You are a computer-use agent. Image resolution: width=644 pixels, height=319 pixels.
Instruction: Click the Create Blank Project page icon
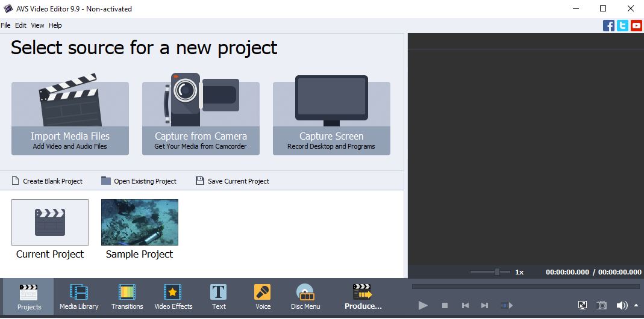pyautogui.click(x=15, y=181)
